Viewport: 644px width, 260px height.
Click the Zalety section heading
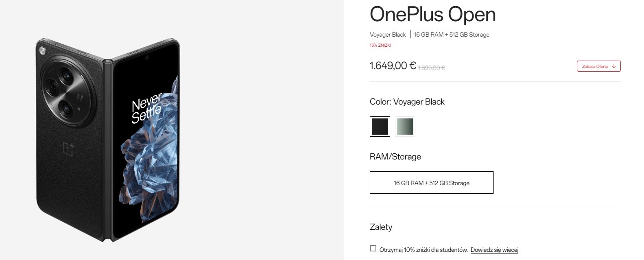(x=381, y=227)
